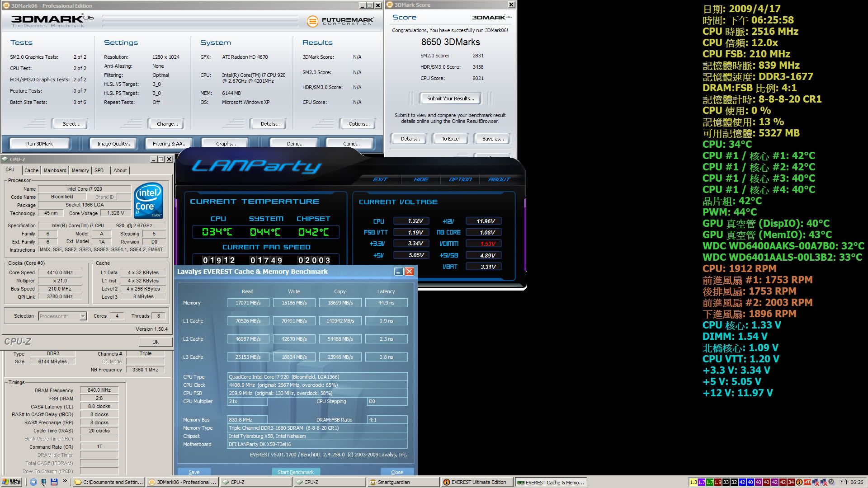Open ABOUT in the LANParty panel

[x=499, y=179]
